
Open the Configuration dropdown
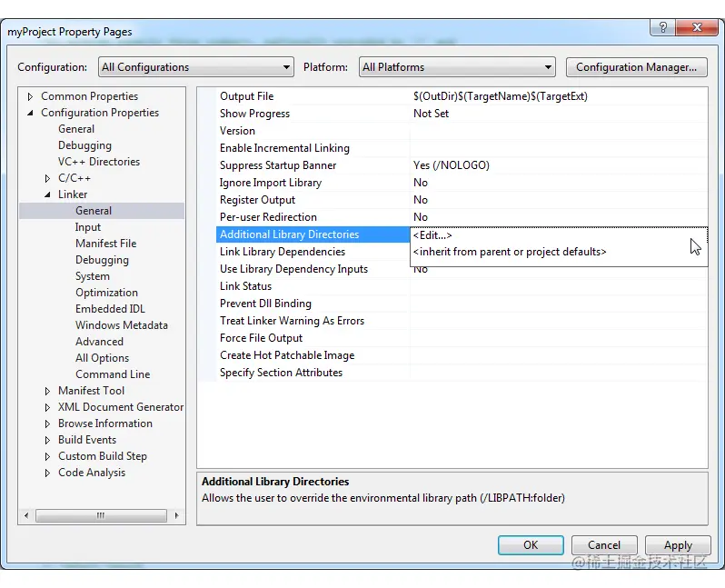click(x=195, y=67)
